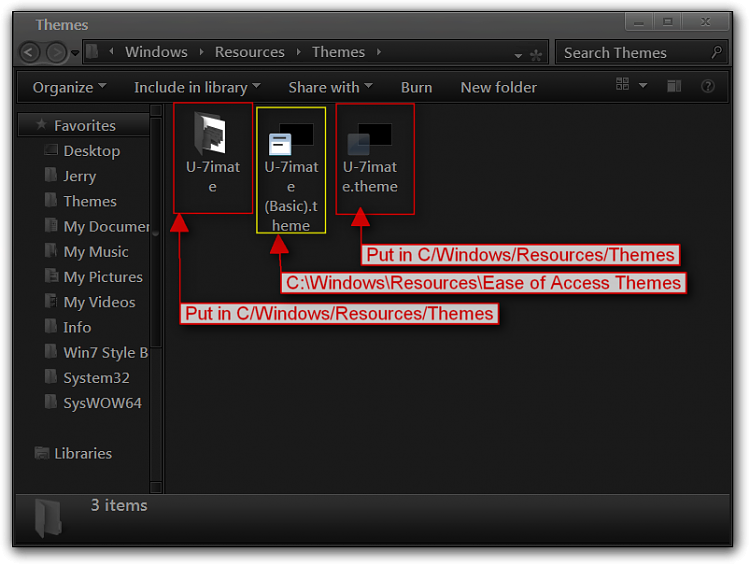Change the view with the views icon

(622, 84)
